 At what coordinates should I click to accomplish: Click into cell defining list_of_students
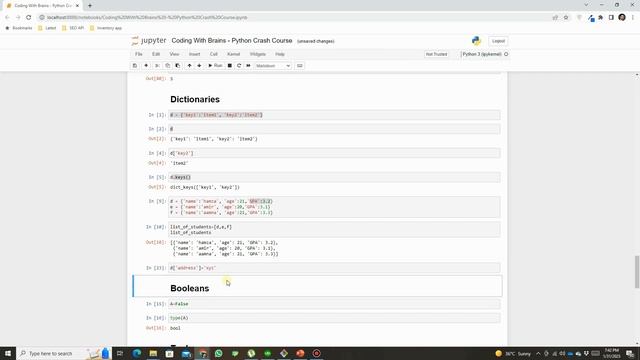(x=334, y=229)
